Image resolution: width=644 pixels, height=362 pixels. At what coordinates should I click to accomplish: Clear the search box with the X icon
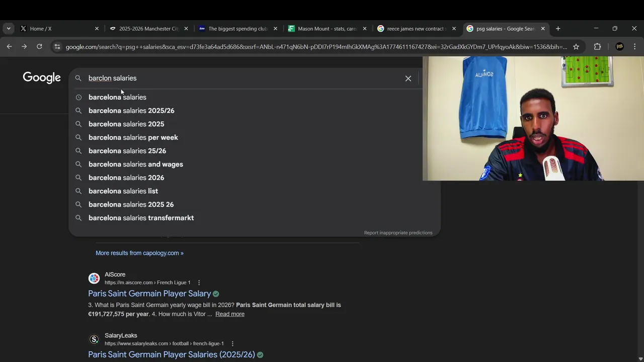click(x=408, y=78)
